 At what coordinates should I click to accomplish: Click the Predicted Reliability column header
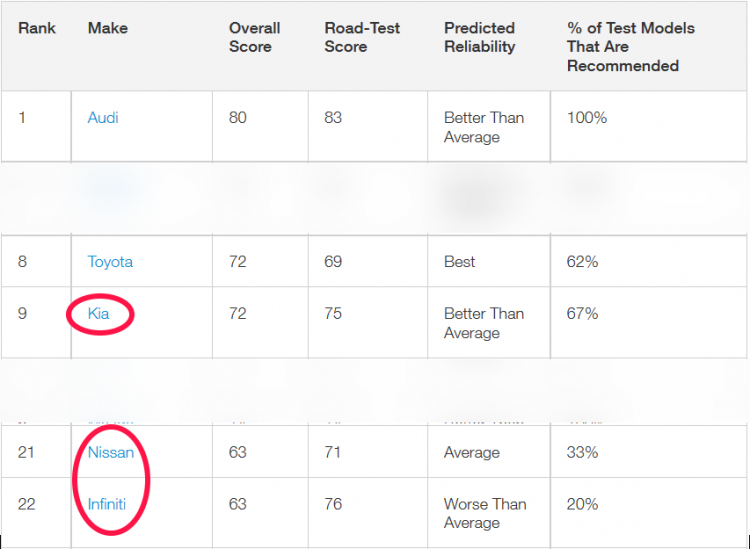tap(480, 37)
